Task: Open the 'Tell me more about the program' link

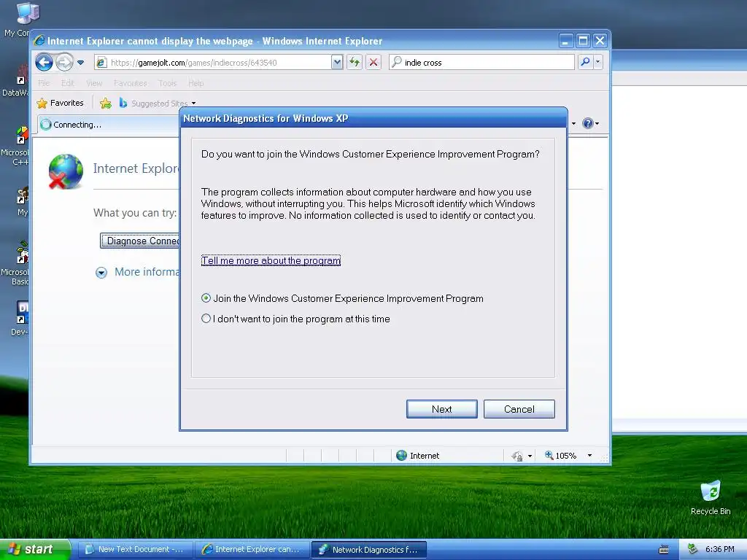Action: point(271,260)
